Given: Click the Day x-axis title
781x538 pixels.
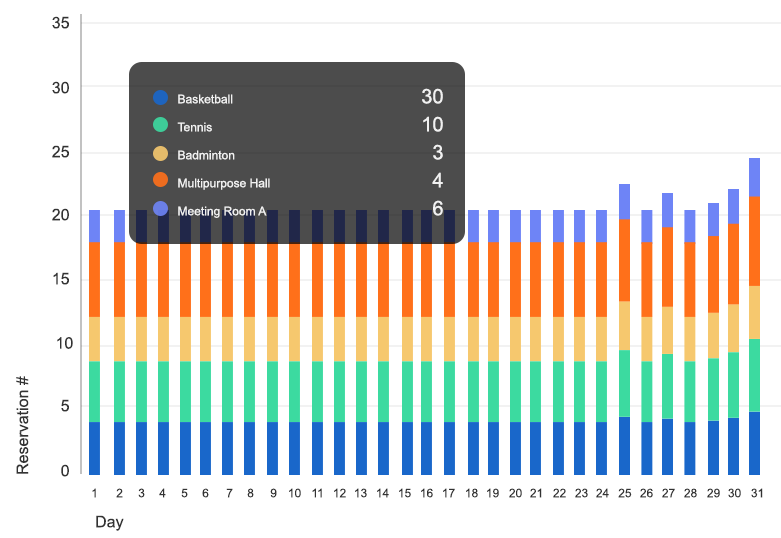Looking at the screenshot, I should coord(109,522).
